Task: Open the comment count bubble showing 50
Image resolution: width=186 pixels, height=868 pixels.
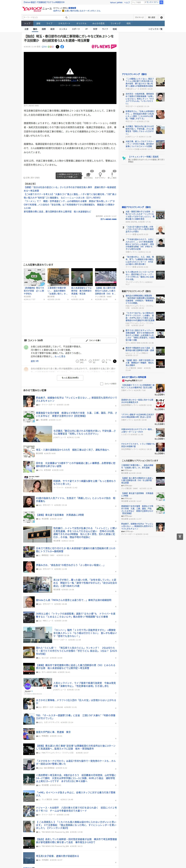Action: pos(44,47)
